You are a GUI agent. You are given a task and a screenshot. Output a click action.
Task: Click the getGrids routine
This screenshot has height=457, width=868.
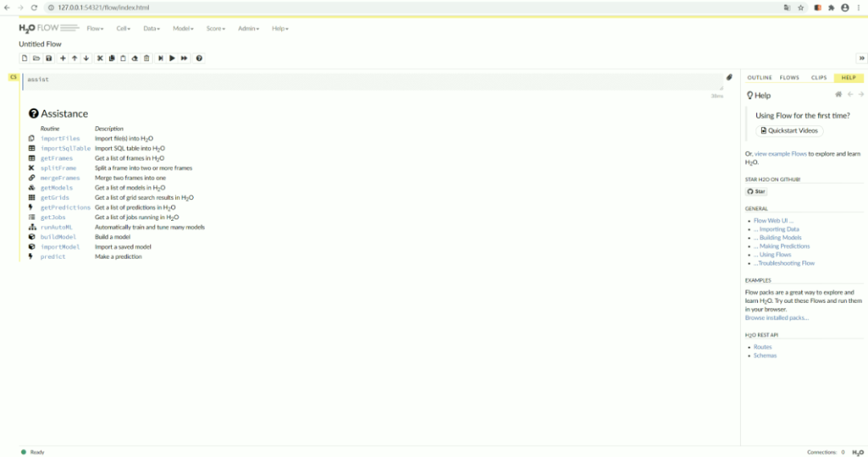(x=55, y=198)
